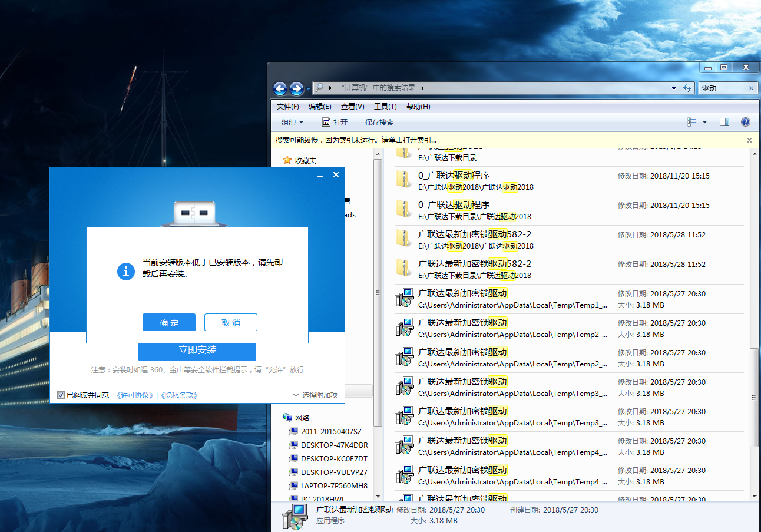761x532 pixels.
Task: Clear the 驱动 search text with the X
Action: (x=751, y=88)
